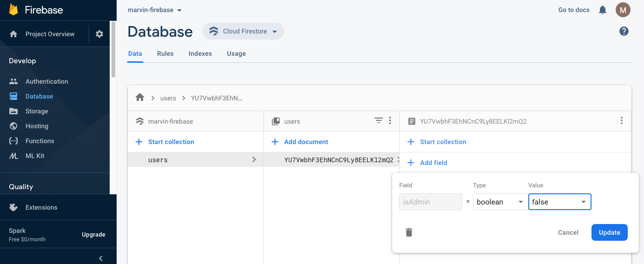644x264 pixels.
Task: Open document three-dot options menu
Action: (622, 121)
